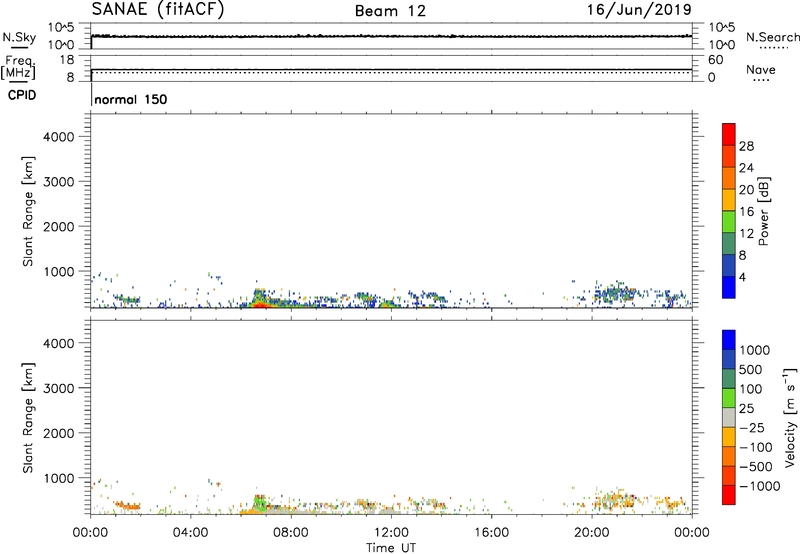Click the 'N.Sky' legend label
The height and width of the screenshot is (554, 800).
point(19,37)
